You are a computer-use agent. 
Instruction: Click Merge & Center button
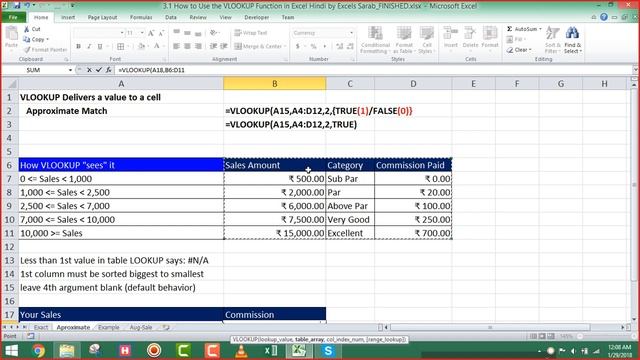tap(260, 47)
